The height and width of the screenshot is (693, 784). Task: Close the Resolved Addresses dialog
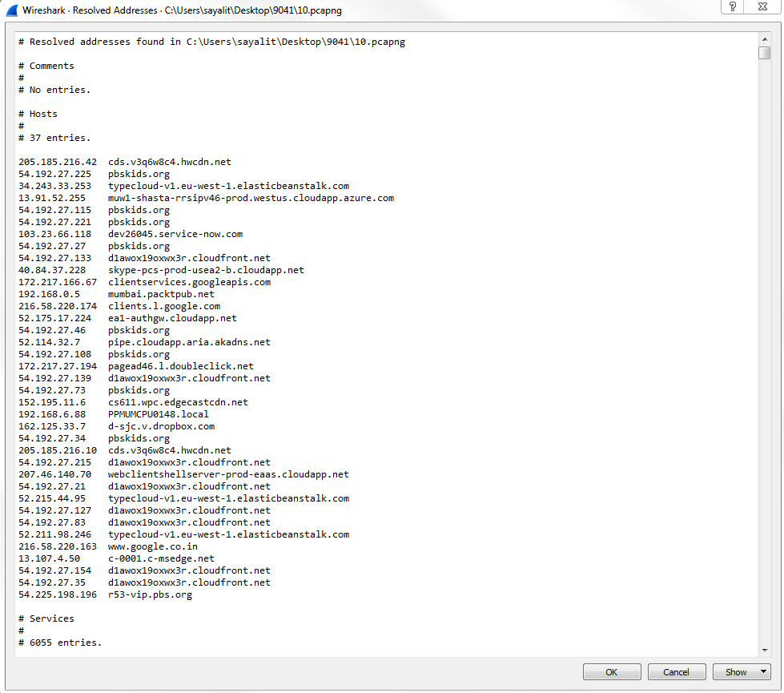762,6
